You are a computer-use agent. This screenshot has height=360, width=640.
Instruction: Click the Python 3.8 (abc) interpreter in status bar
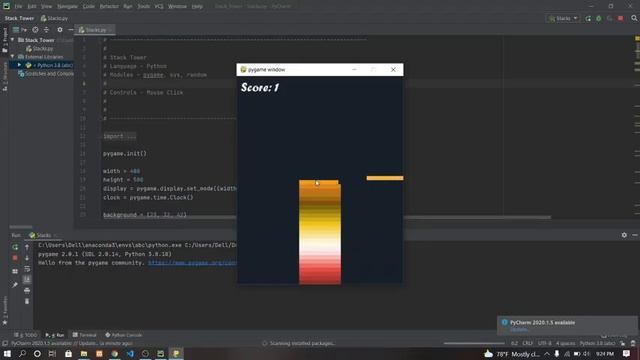pos(597,344)
